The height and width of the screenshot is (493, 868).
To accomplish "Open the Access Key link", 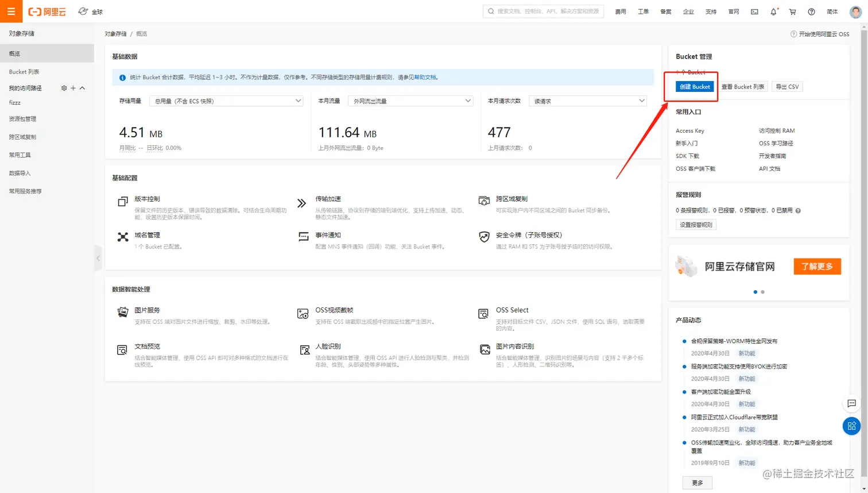I will tap(690, 131).
